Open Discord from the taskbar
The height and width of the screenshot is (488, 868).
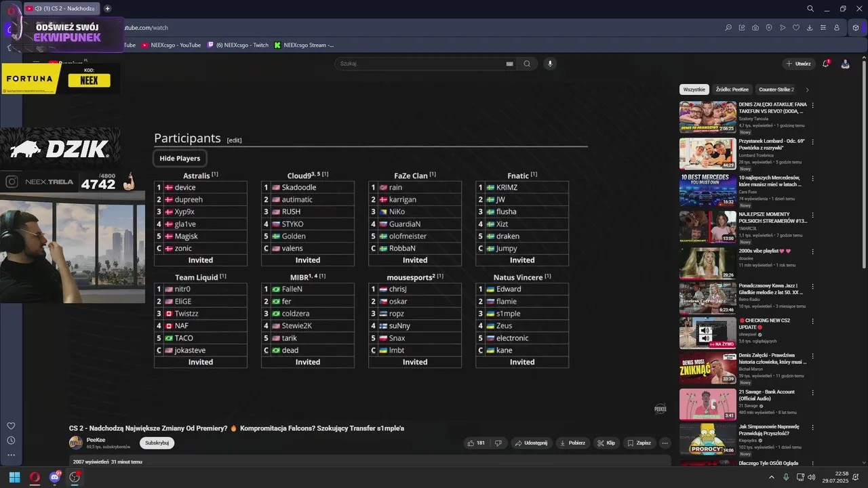pyautogui.click(x=55, y=477)
